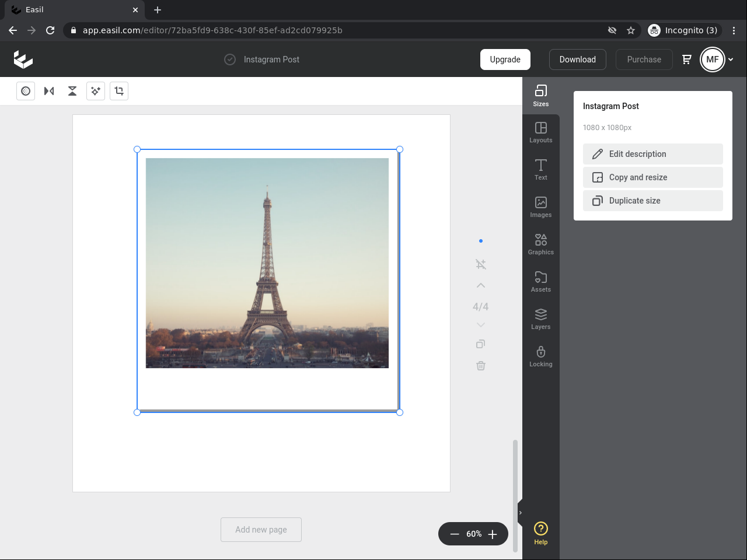The height and width of the screenshot is (560, 747).
Task: Go to the previous page arrow
Action: 481,286
